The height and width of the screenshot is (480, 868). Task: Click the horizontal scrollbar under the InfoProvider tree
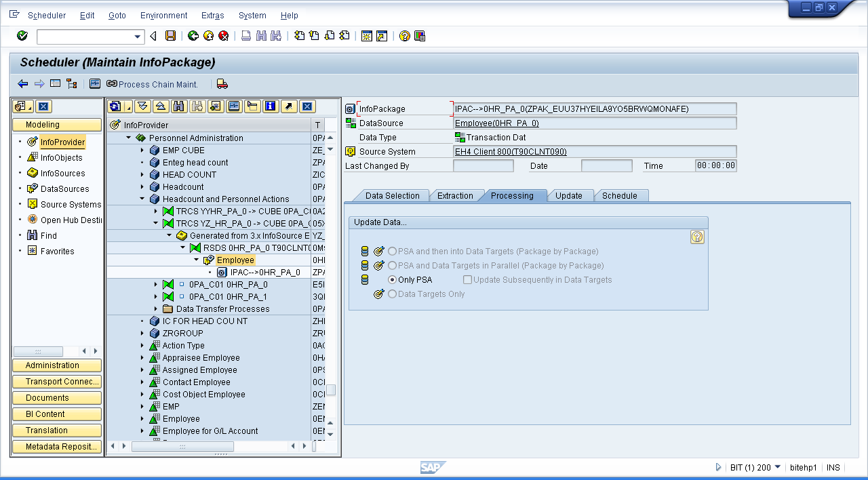[x=182, y=446]
